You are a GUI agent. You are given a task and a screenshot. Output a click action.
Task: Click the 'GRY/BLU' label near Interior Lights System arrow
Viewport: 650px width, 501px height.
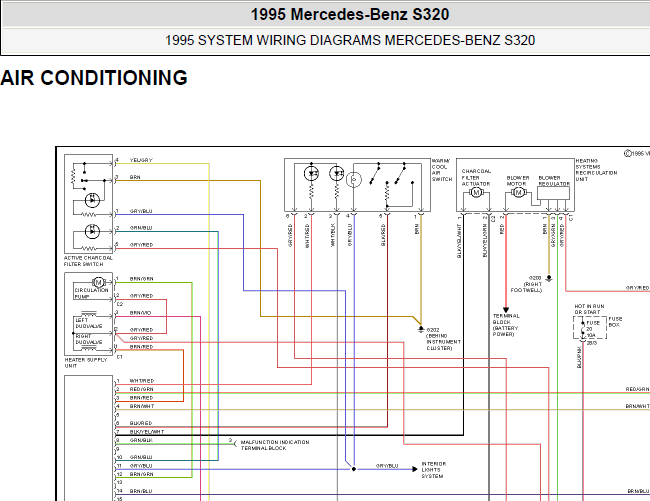click(x=387, y=466)
